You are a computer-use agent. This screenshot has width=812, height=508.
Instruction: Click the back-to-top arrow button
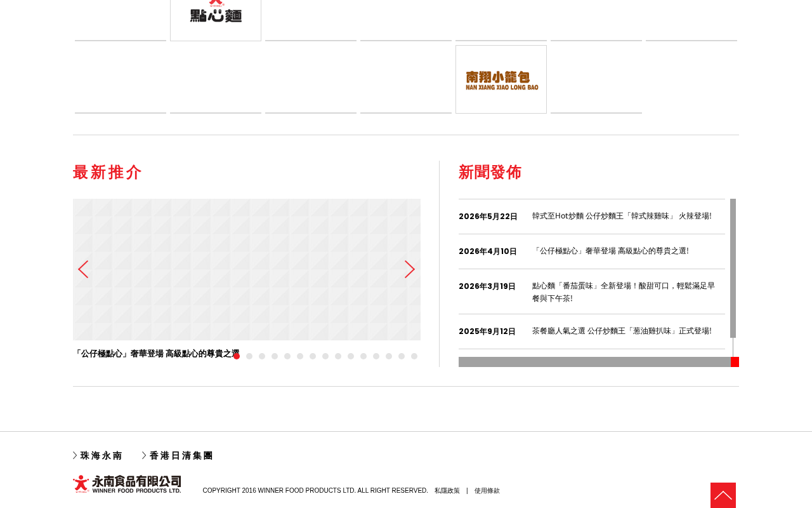coord(723,495)
